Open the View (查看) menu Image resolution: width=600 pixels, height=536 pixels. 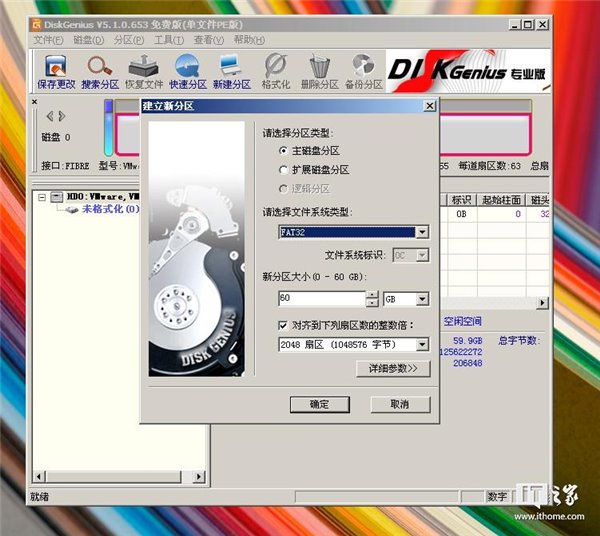click(209, 40)
